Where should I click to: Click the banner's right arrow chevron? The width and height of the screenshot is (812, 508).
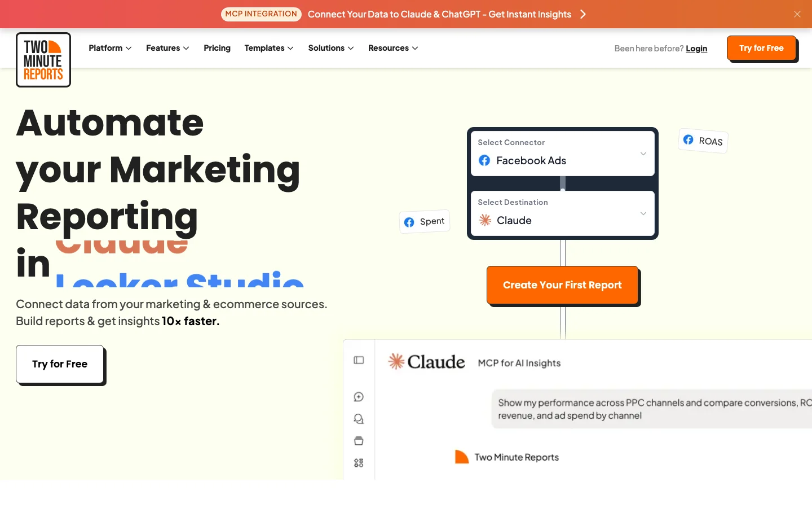point(583,14)
